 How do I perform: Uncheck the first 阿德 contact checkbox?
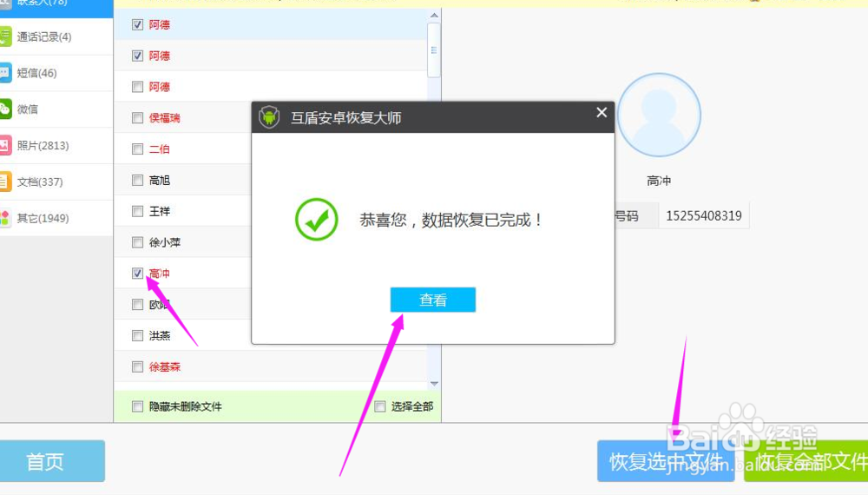click(137, 24)
